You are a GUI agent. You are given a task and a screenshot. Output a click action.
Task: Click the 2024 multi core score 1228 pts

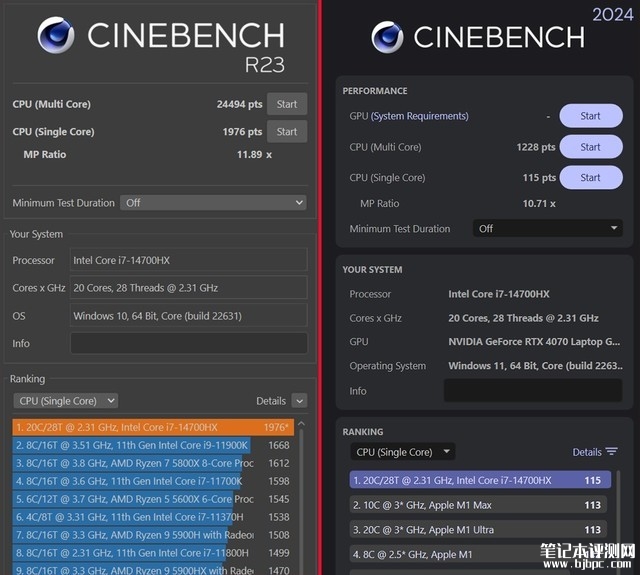pos(536,147)
